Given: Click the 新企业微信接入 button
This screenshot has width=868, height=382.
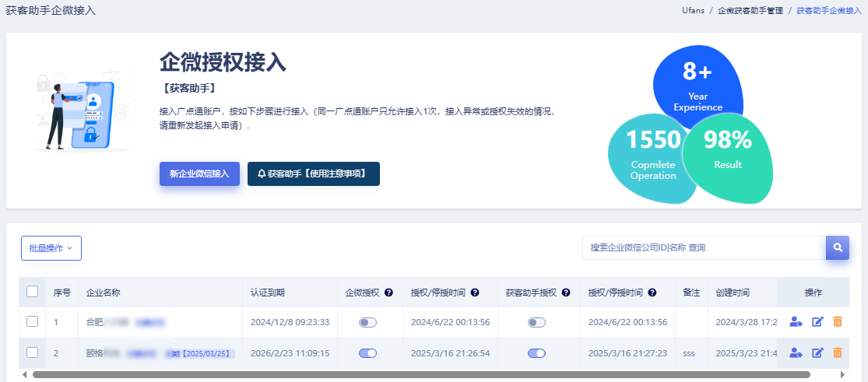Looking at the screenshot, I should click(x=199, y=173).
